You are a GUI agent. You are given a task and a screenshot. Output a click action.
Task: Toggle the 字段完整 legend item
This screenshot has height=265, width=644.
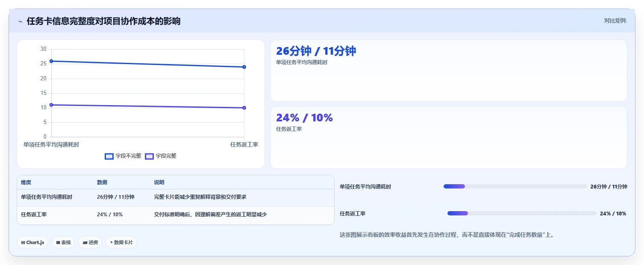click(x=161, y=156)
